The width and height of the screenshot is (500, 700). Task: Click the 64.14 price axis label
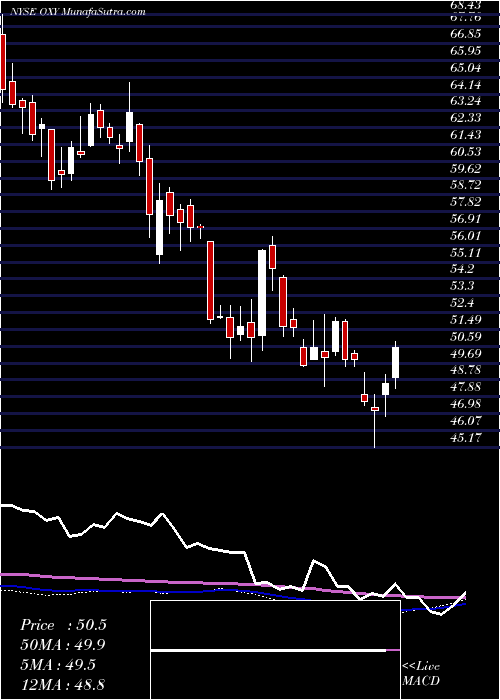click(x=466, y=84)
